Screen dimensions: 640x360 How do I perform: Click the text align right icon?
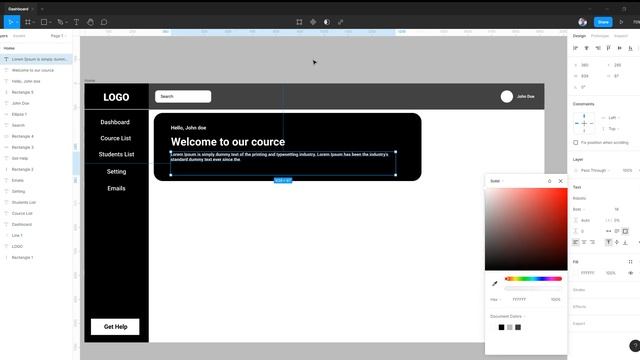coord(593,242)
